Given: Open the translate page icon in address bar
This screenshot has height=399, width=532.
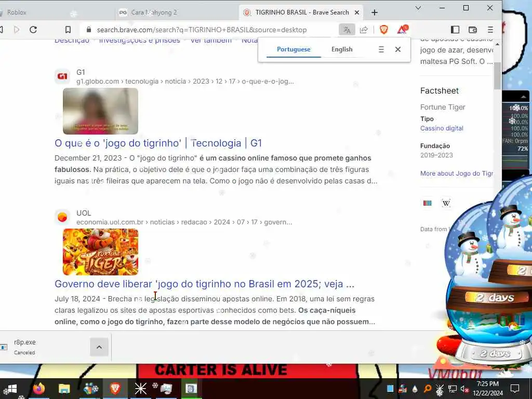Looking at the screenshot, I should coord(347,30).
